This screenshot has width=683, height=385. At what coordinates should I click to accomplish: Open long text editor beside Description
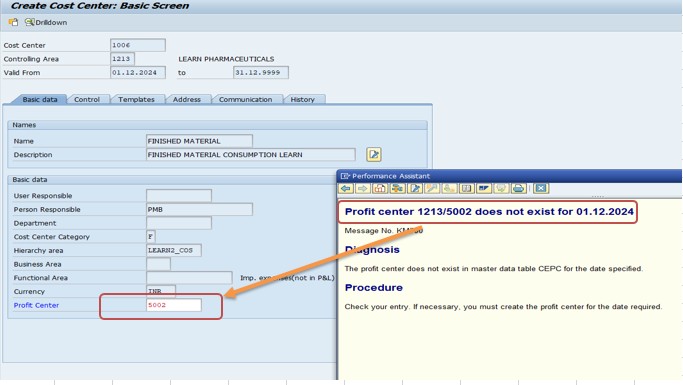(374, 154)
